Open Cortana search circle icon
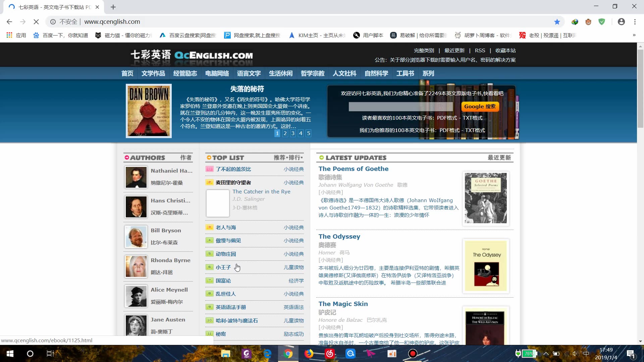Screen dimensions: 644x362 pyautogui.click(x=30, y=354)
